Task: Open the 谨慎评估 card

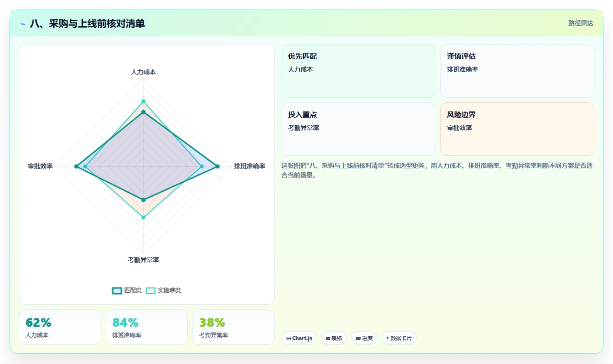Action: point(517,71)
